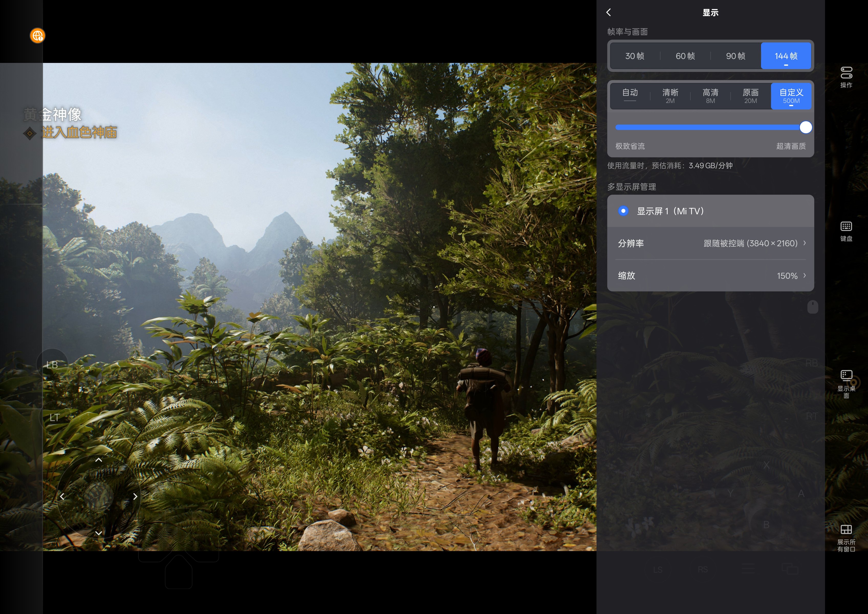Tap the virtual left joystick center
Screen dimensions: 868x614
[99, 496]
